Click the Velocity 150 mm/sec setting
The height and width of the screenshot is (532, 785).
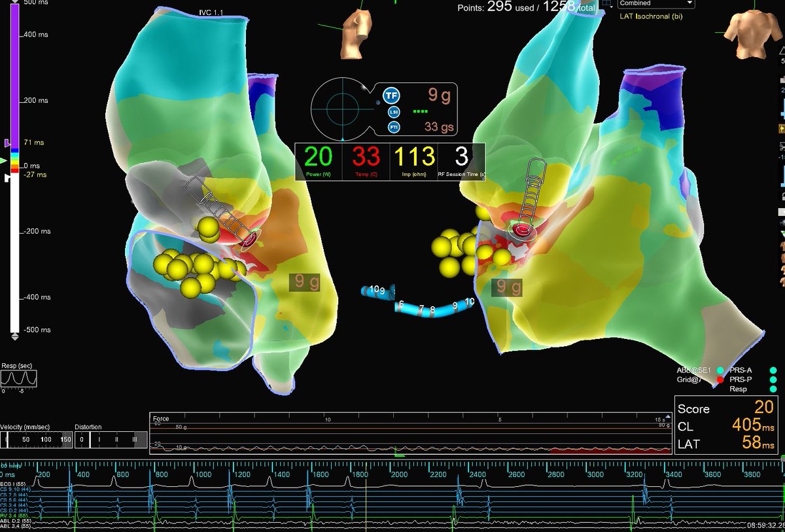coord(67,440)
